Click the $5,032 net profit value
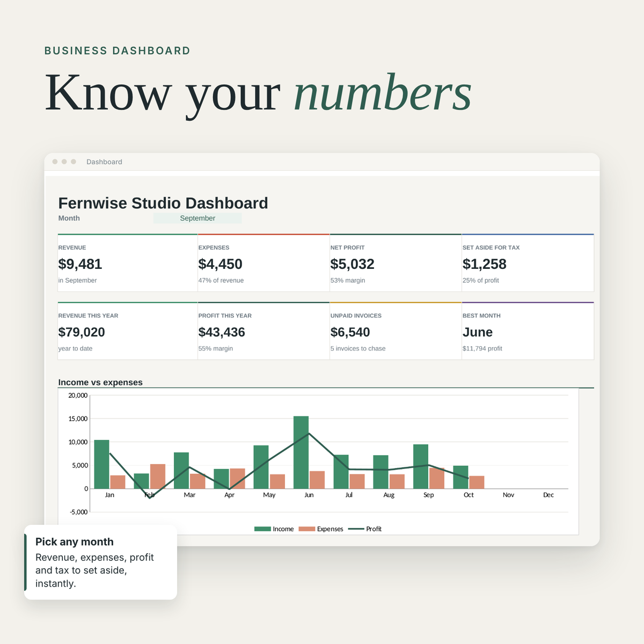The image size is (644, 644). [x=352, y=264]
